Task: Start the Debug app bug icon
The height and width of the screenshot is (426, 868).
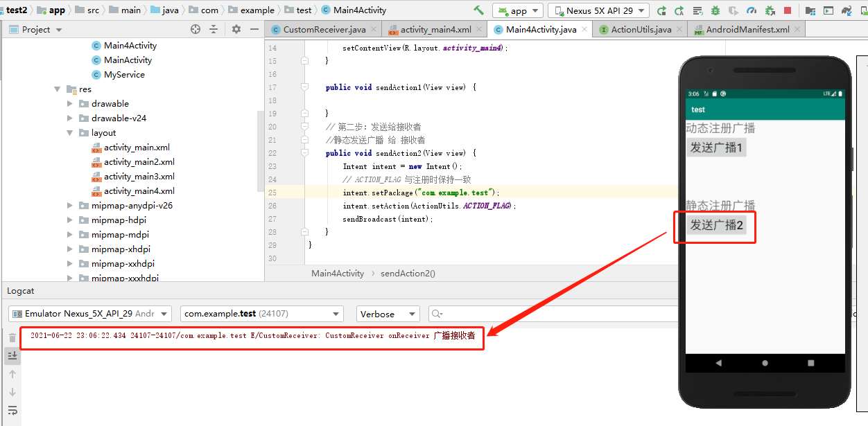Action: (715, 10)
